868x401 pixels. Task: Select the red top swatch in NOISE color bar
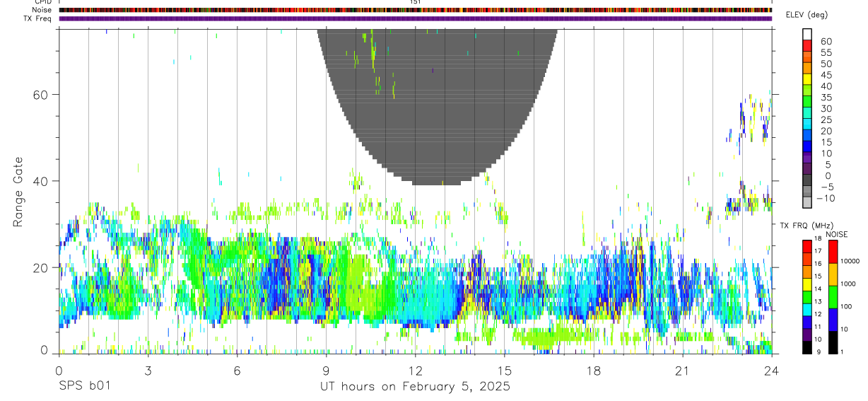[833, 251]
